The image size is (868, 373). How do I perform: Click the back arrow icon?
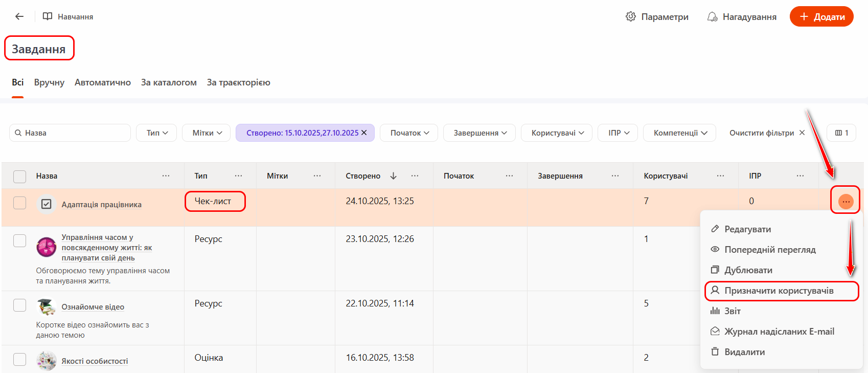[x=19, y=16]
